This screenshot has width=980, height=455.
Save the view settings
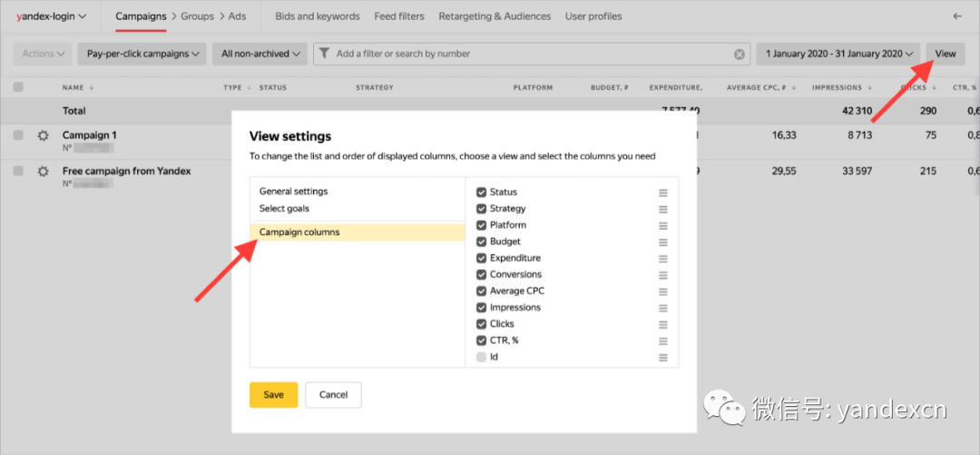273,395
